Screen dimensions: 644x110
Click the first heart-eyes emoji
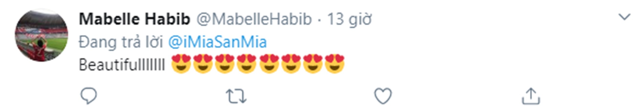[181, 63]
